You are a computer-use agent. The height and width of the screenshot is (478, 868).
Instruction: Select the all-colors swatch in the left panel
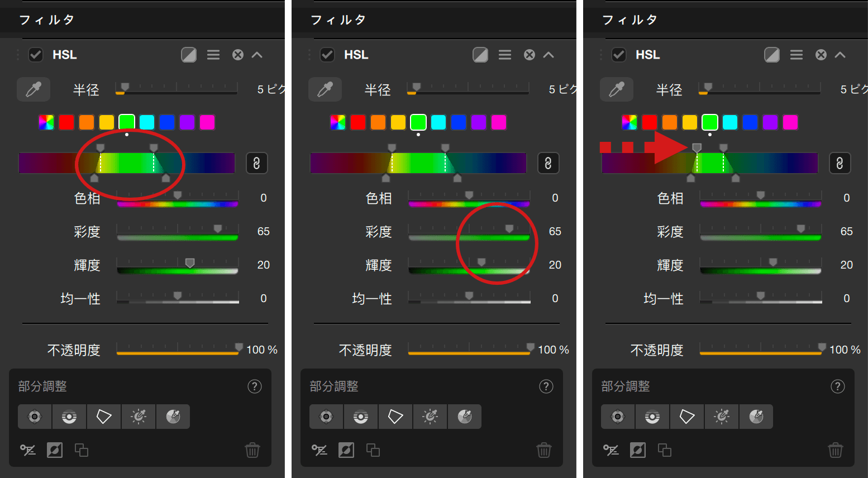pos(46,122)
